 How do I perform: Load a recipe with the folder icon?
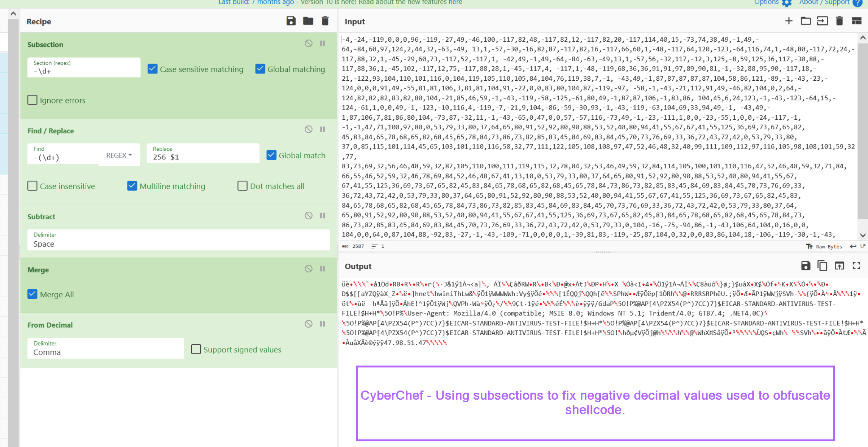(x=308, y=21)
